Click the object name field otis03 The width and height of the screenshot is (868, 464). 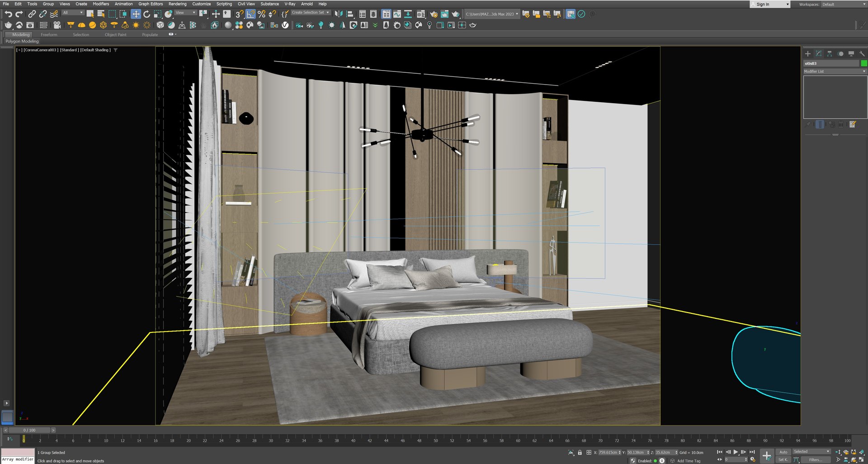(x=831, y=63)
